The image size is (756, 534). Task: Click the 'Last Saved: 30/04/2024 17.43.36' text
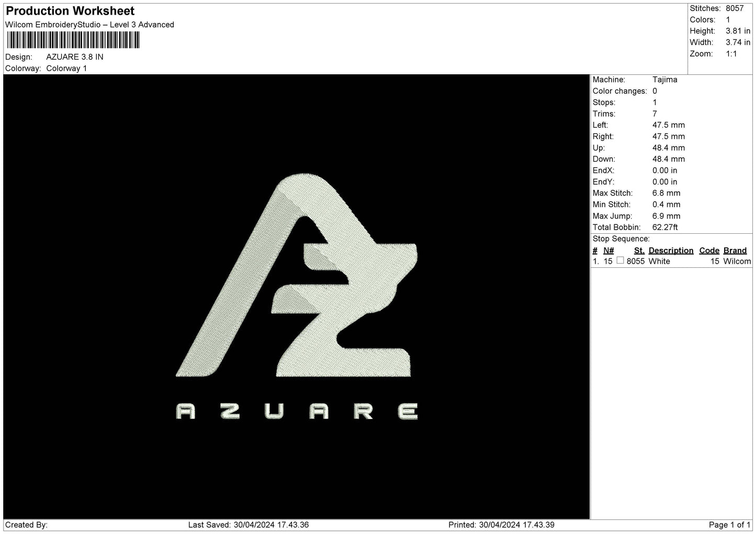[249, 525]
